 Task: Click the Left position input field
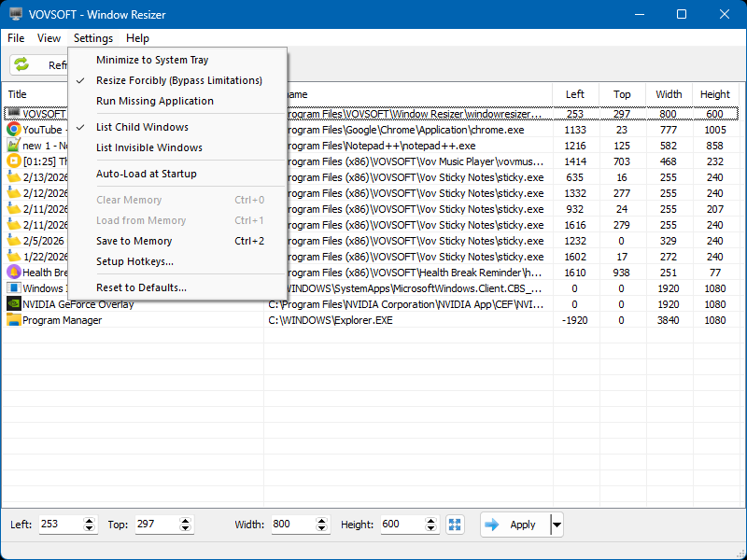[x=60, y=525]
